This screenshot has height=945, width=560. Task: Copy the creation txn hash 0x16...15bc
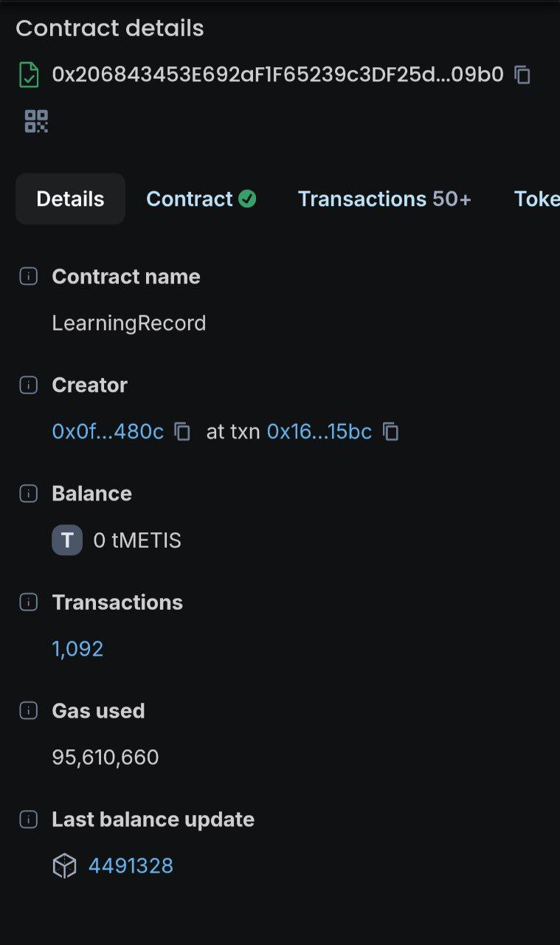(x=391, y=432)
